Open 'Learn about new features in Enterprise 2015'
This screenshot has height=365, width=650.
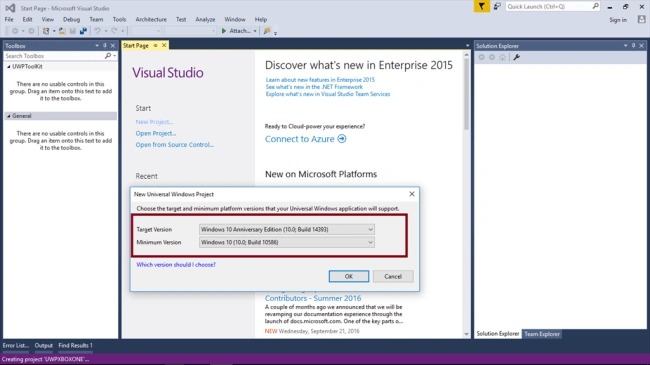[x=320, y=80]
